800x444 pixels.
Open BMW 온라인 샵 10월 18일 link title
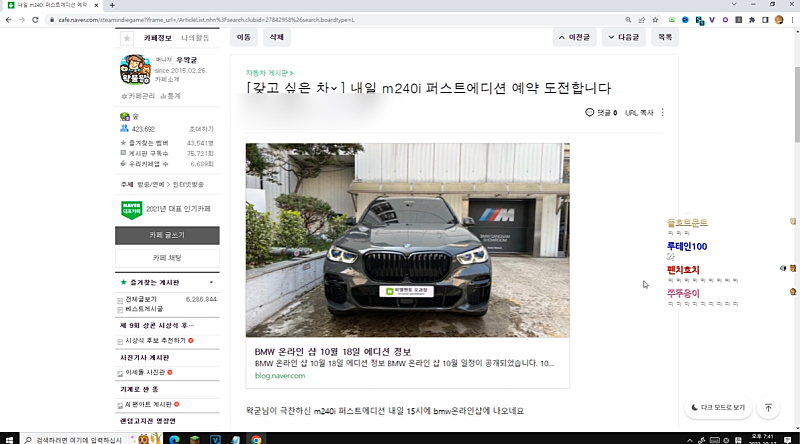[333, 352]
